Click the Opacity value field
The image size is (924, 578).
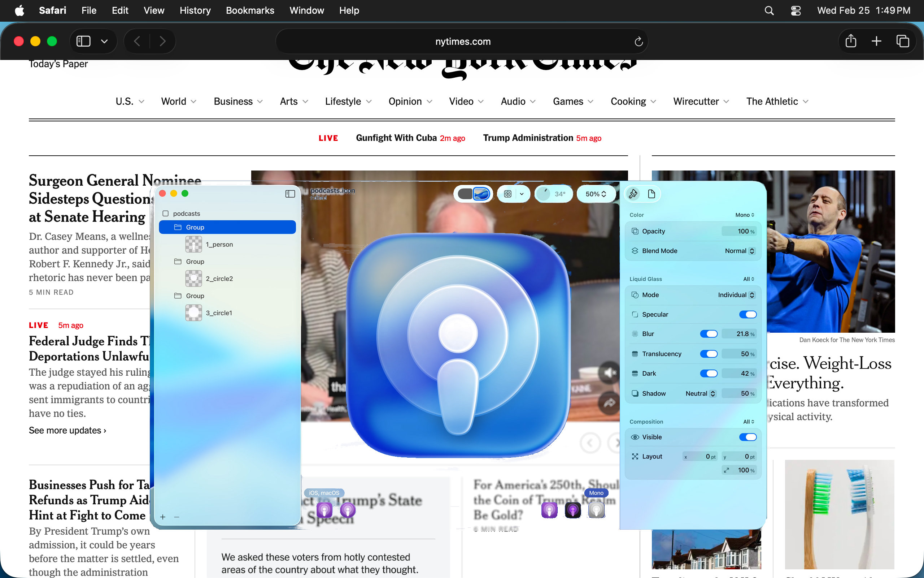pyautogui.click(x=738, y=231)
